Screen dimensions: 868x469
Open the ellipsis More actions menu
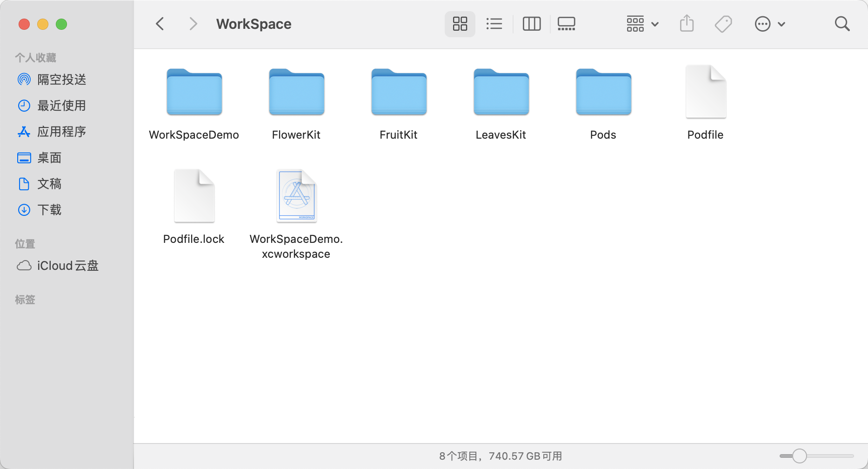point(770,24)
